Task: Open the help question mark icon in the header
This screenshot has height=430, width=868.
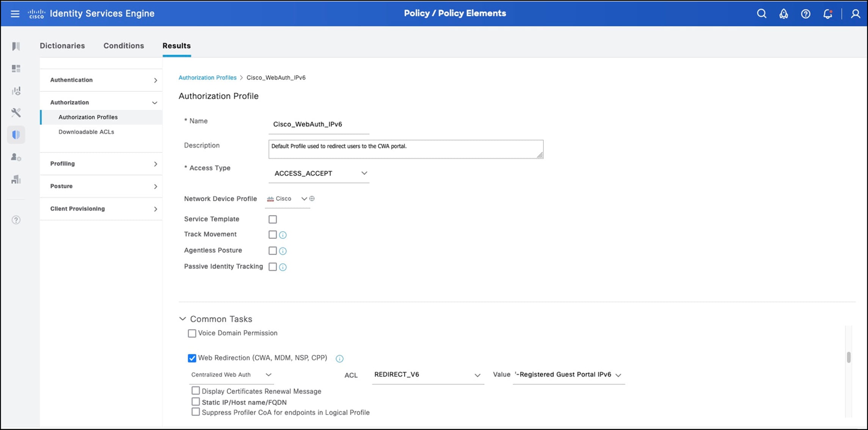Action: click(805, 14)
